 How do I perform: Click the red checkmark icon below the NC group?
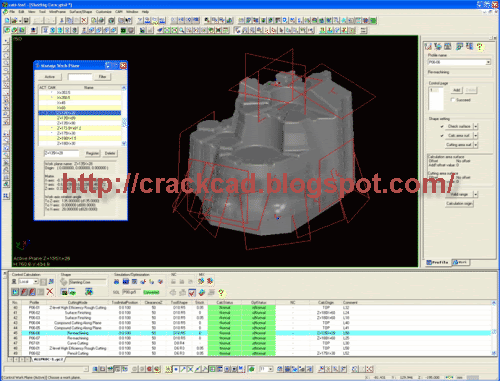coord(192,293)
